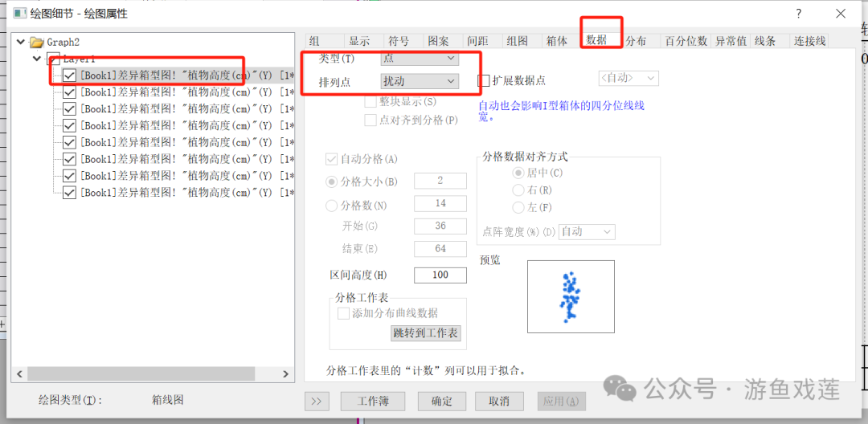Switch to the 组 tab
The image size is (868, 424).
(324, 40)
